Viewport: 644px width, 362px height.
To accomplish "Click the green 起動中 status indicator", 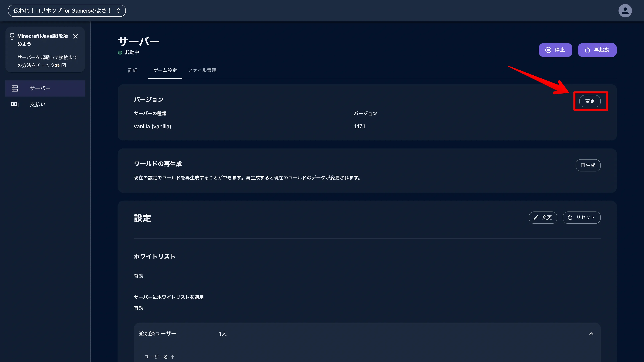I will coord(120,52).
